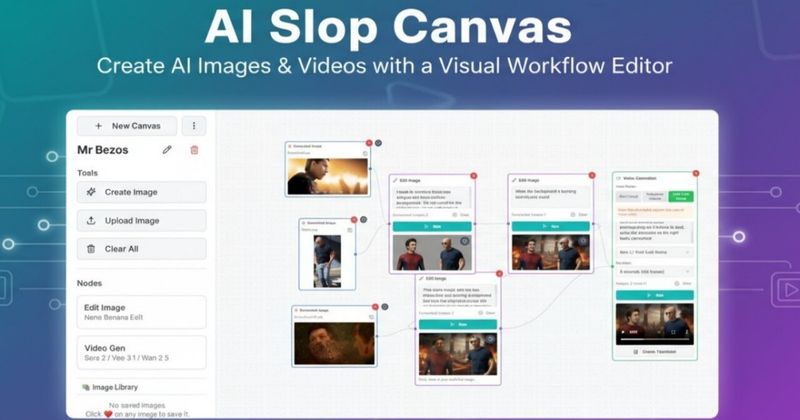The height and width of the screenshot is (420, 800).
Task: Click the prompt box of the lower Edit Image node
Action: pos(458,296)
